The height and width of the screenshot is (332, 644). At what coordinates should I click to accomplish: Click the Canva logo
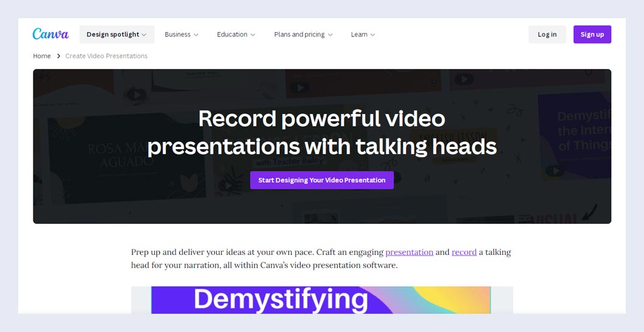point(50,34)
